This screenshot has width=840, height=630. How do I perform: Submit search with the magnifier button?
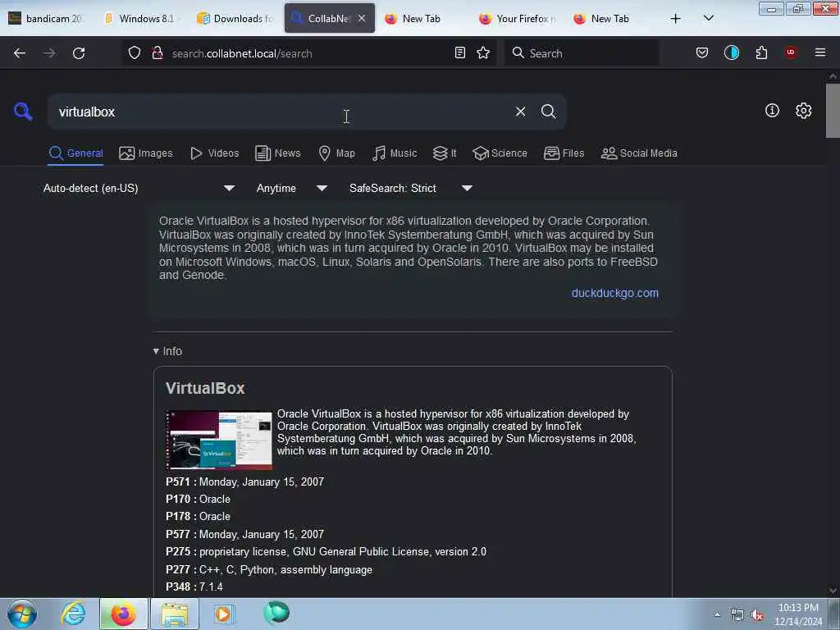pyautogui.click(x=548, y=112)
